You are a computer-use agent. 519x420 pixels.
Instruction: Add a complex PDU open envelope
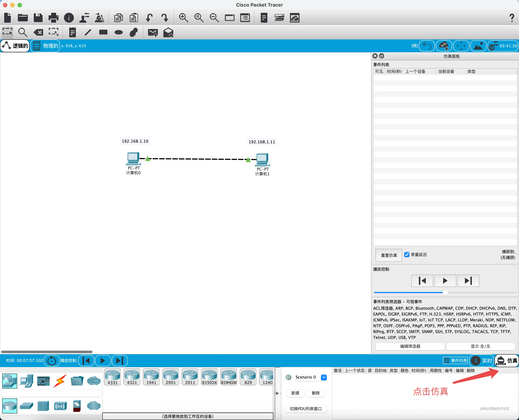(x=168, y=32)
